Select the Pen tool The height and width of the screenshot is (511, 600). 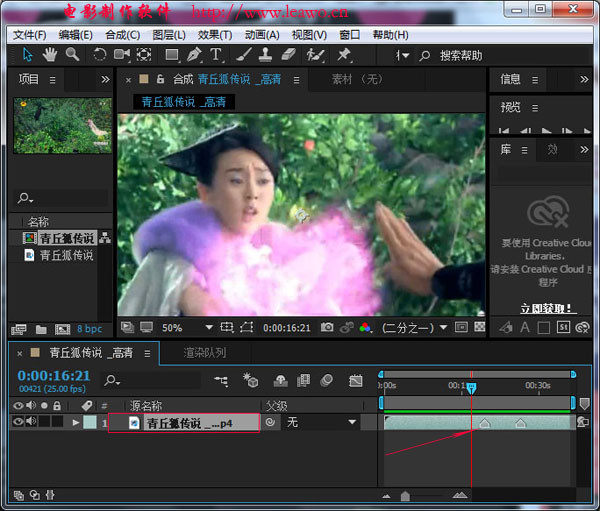tap(194, 55)
